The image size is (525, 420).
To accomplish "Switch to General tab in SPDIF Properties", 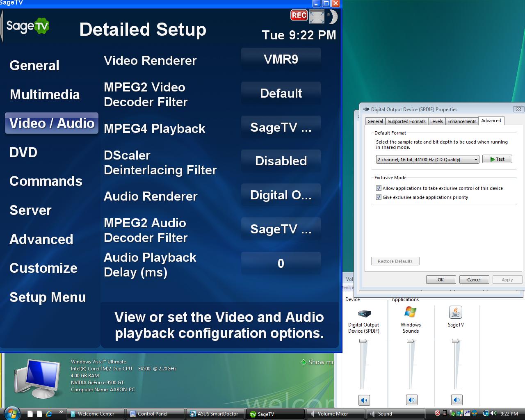I will click(x=375, y=121).
